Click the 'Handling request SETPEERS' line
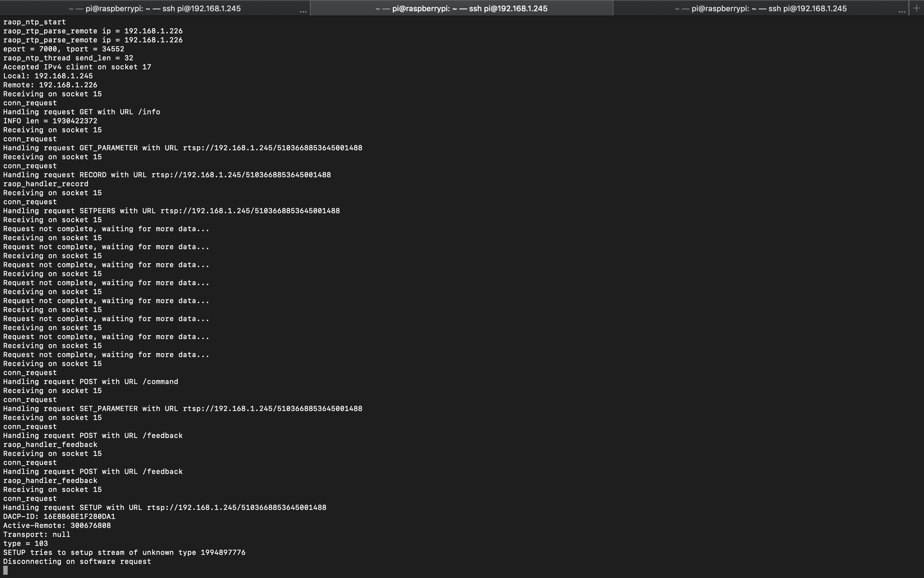The width and height of the screenshot is (924, 578). [171, 211]
